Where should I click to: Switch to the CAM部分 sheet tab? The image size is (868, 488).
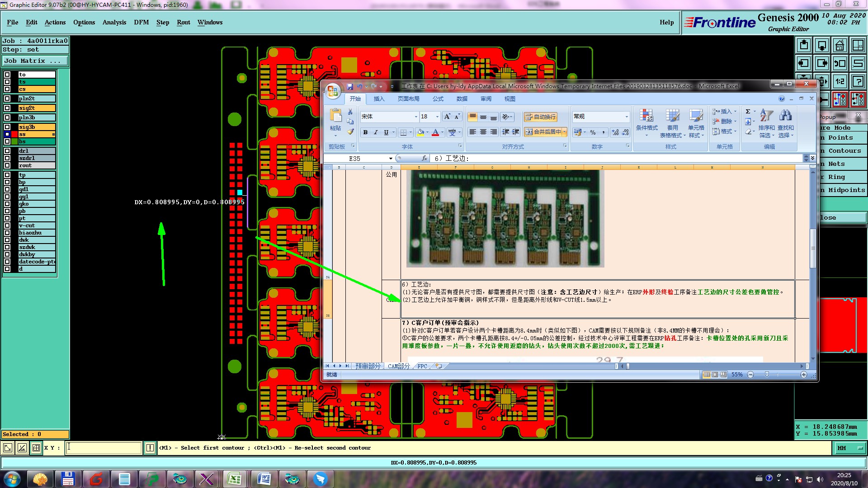click(398, 366)
